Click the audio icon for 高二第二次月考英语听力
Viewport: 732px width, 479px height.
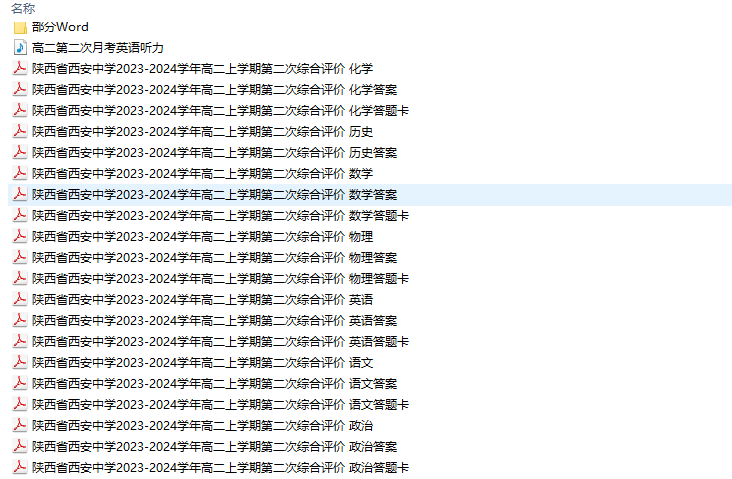[x=20, y=48]
